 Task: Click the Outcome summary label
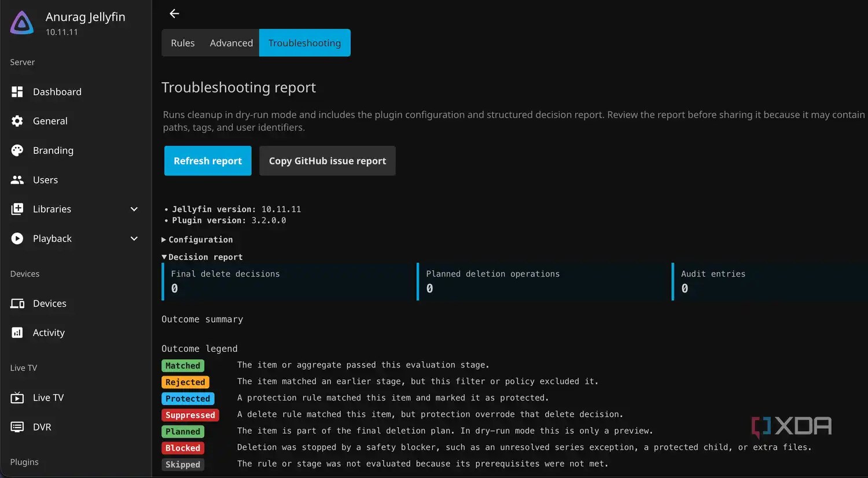click(202, 319)
